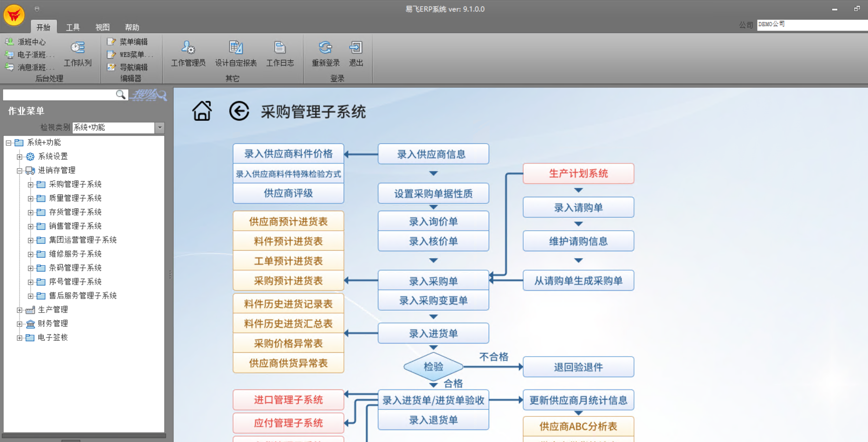Open the 工作队列 clock icon
This screenshot has height=442, width=868.
(78, 47)
